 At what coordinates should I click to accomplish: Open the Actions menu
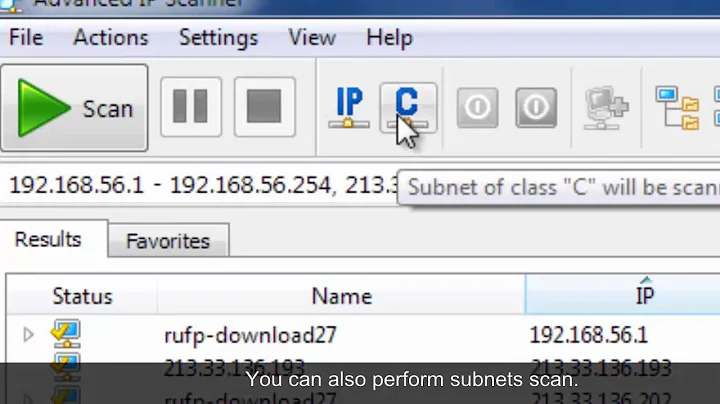tap(111, 37)
